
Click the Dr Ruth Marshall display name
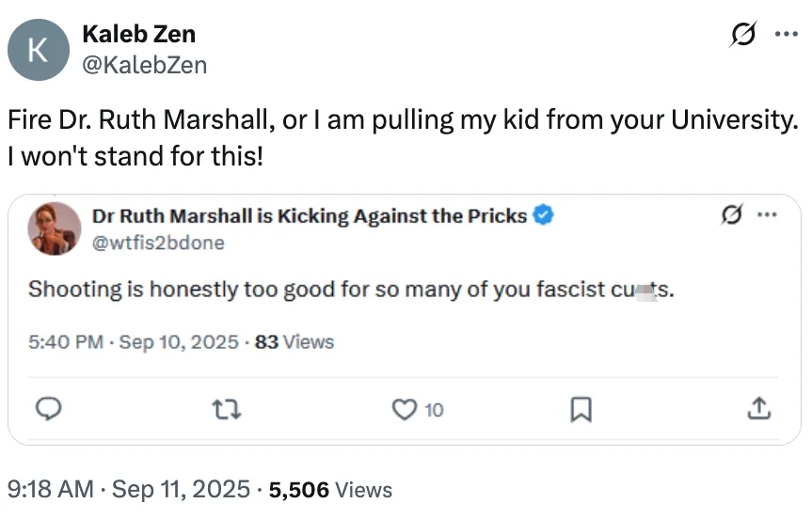pyautogui.click(x=310, y=215)
